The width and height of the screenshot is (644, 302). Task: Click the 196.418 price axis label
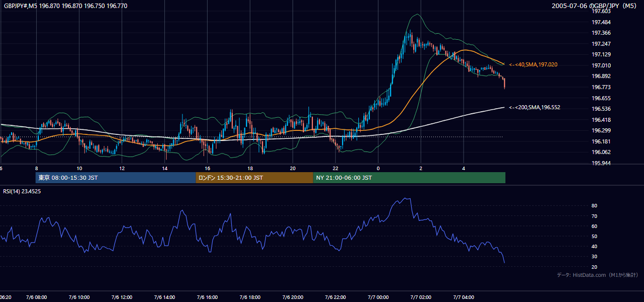point(601,120)
